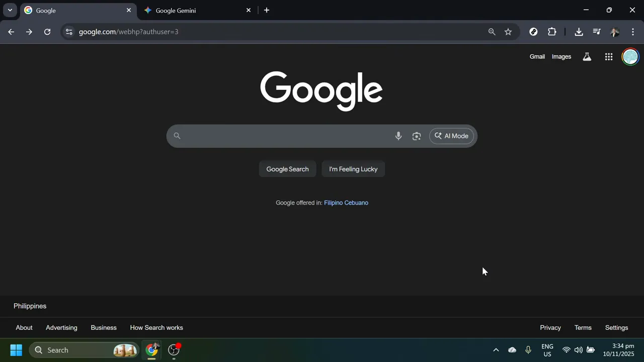The height and width of the screenshot is (362, 644).
Task: Open the Privacy link
Action: (x=550, y=327)
